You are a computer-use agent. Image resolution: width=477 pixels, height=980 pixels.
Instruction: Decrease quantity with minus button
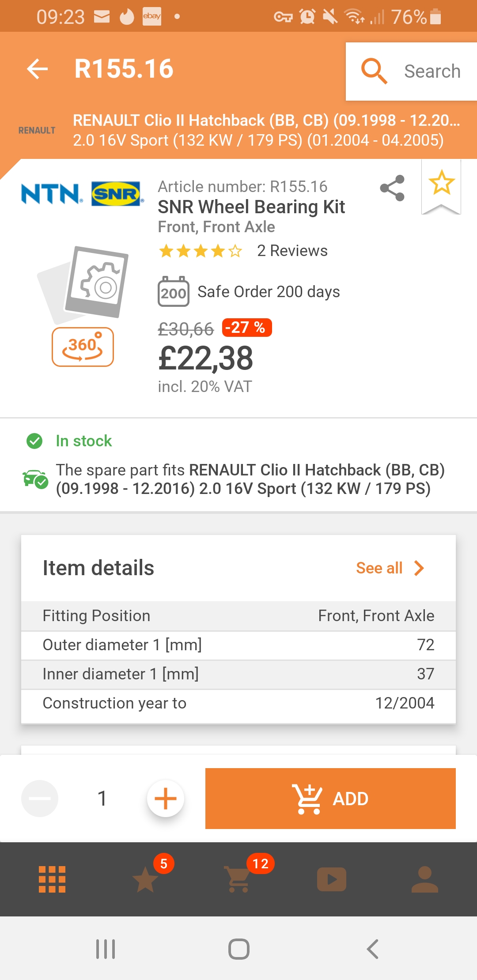pyautogui.click(x=40, y=799)
